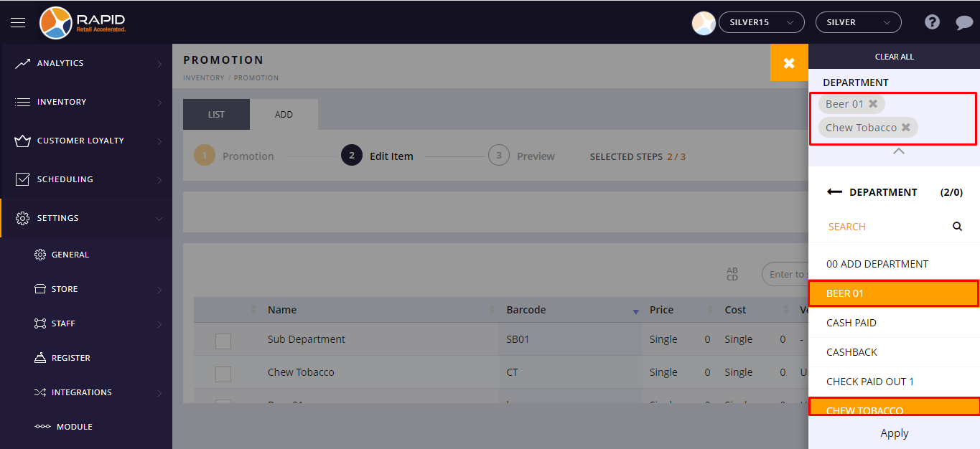Switch to the LIST tab
The width and height of the screenshot is (980, 449).
click(216, 115)
